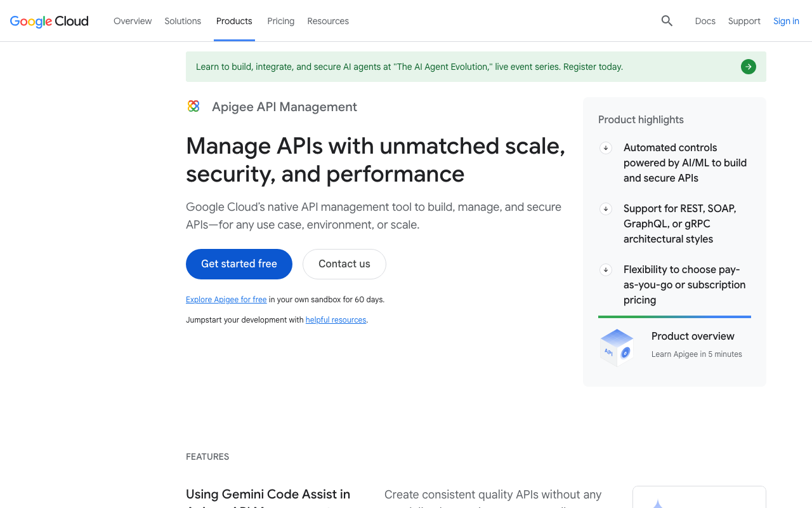The width and height of the screenshot is (812, 508).
Task: Click the Get started free button
Action: [239, 264]
